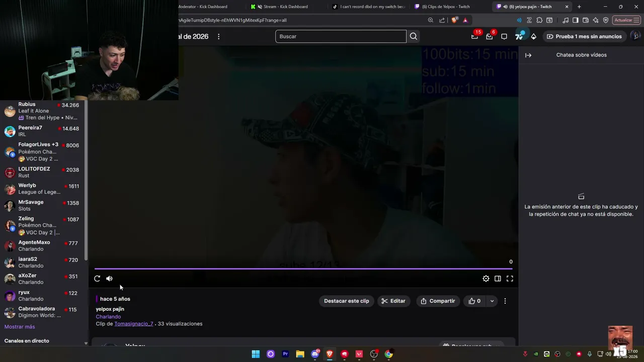
Task: Click the Destacar este clip button
Action: click(x=346, y=301)
